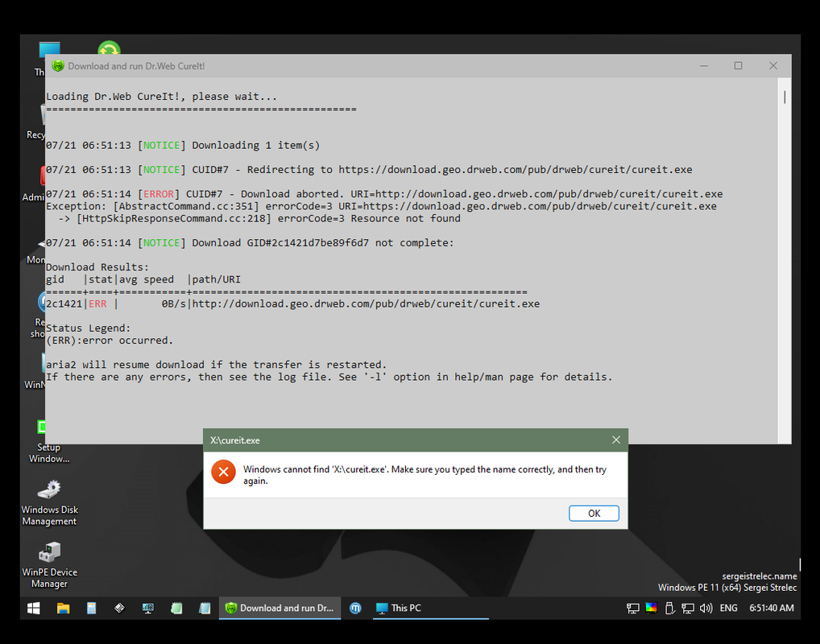The height and width of the screenshot is (644, 820).
Task: Click sergeistrelec.name desktop text
Action: pos(760,576)
